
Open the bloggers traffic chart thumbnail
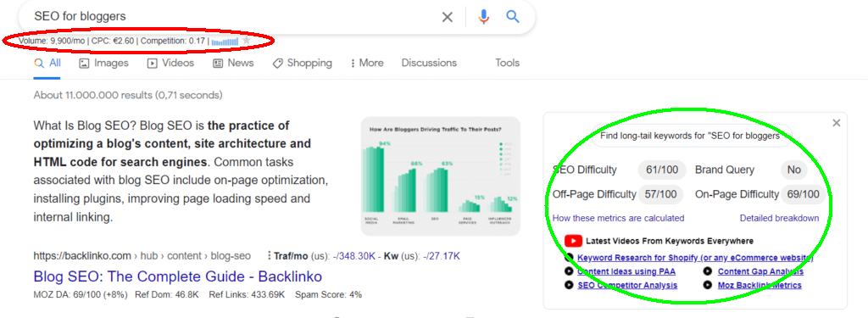point(440,176)
